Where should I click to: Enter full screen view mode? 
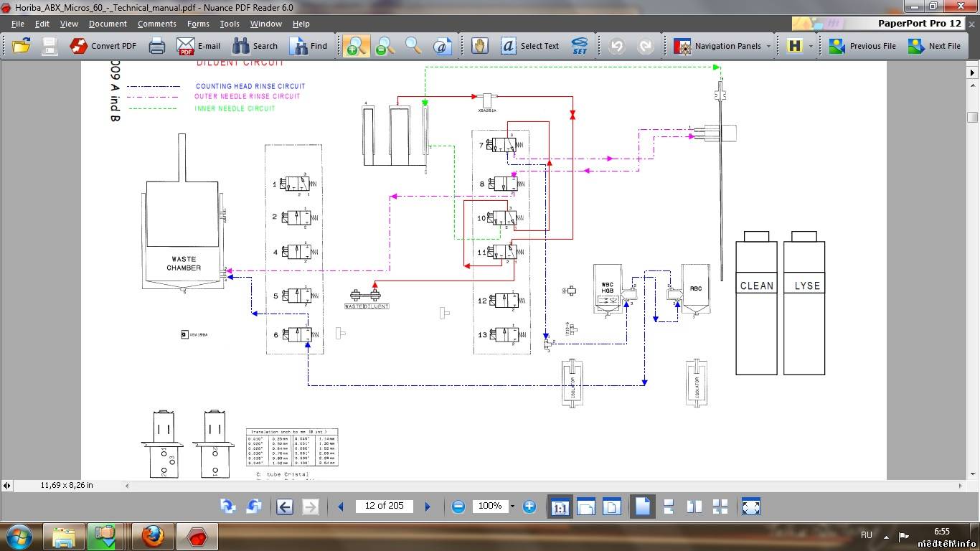750,507
